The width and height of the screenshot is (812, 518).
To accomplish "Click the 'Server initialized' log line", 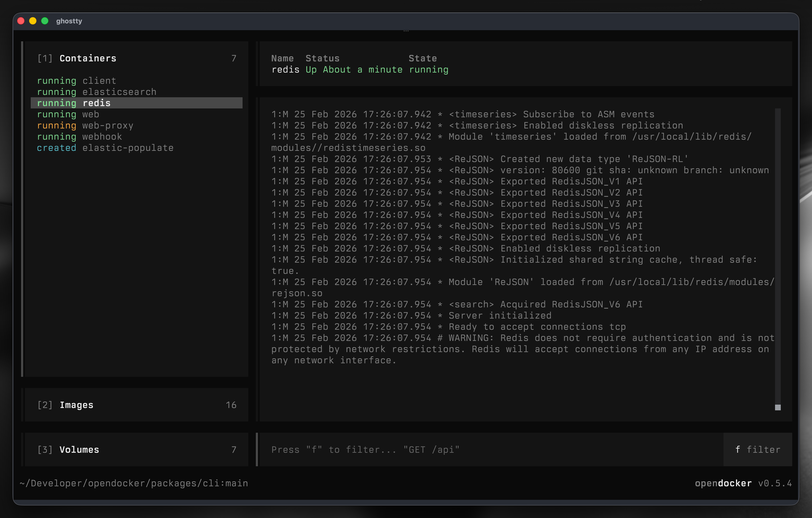I will [411, 315].
